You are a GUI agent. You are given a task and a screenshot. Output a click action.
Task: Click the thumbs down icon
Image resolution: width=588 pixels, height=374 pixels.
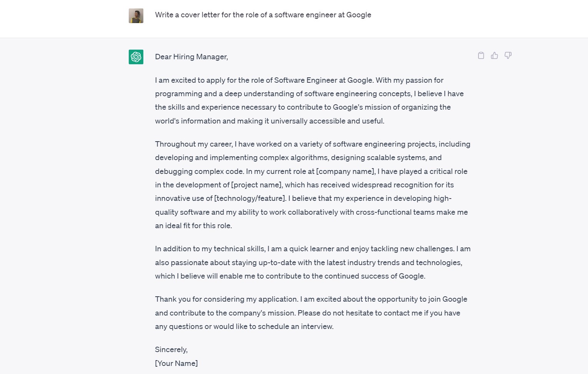click(x=508, y=55)
